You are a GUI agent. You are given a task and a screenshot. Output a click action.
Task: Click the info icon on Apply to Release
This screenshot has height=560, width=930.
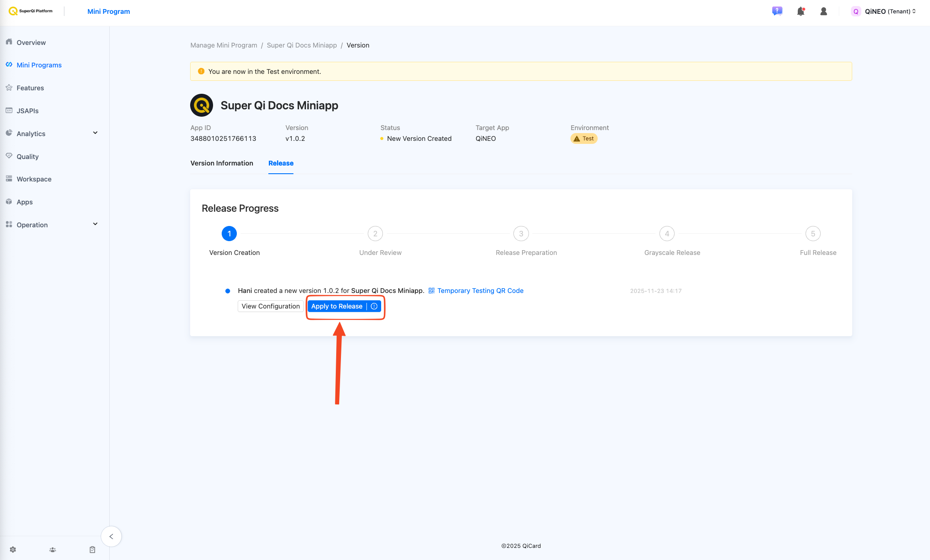[x=374, y=306]
